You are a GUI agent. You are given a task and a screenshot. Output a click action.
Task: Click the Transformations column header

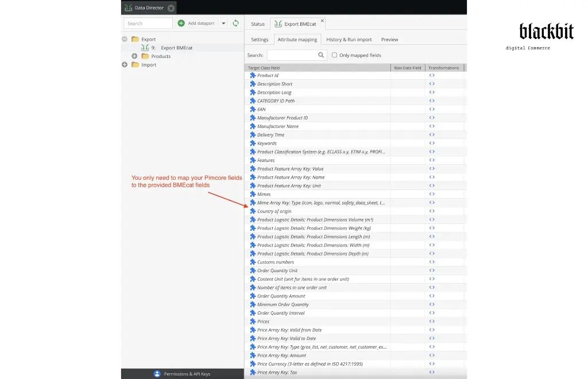click(x=444, y=68)
